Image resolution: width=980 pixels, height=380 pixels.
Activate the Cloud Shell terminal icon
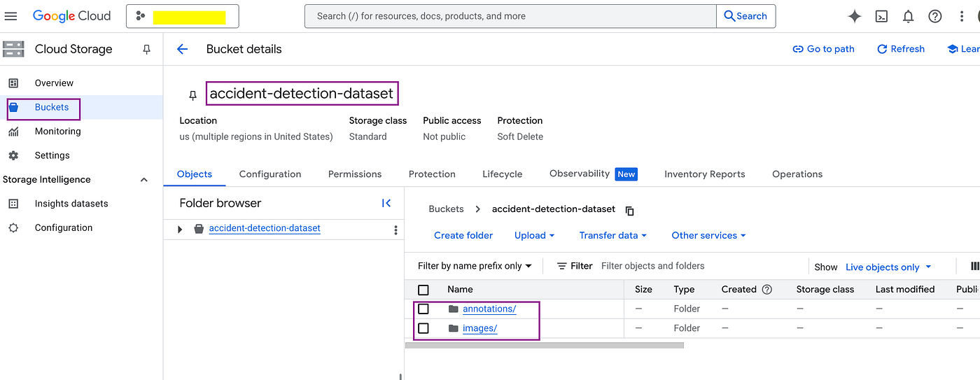pos(881,16)
